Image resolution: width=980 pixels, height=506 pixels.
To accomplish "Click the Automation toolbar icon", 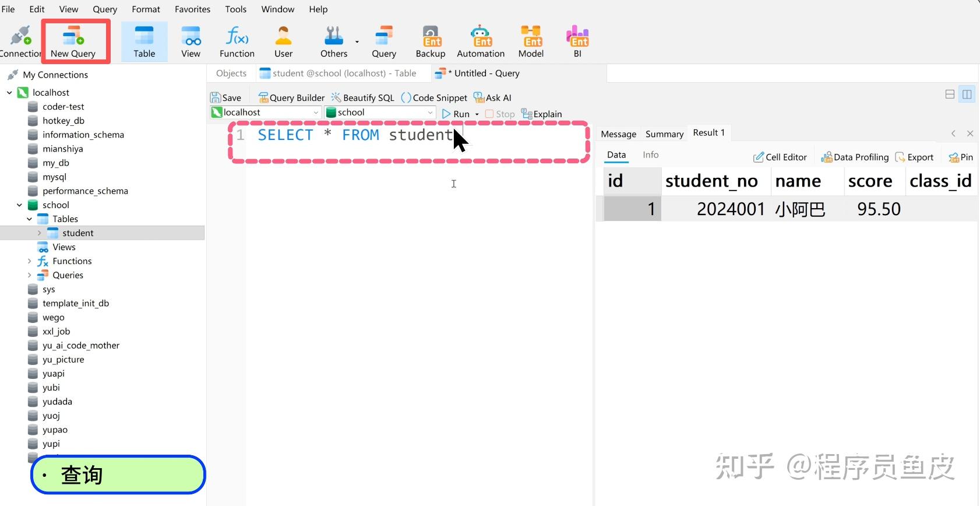I will tap(481, 41).
